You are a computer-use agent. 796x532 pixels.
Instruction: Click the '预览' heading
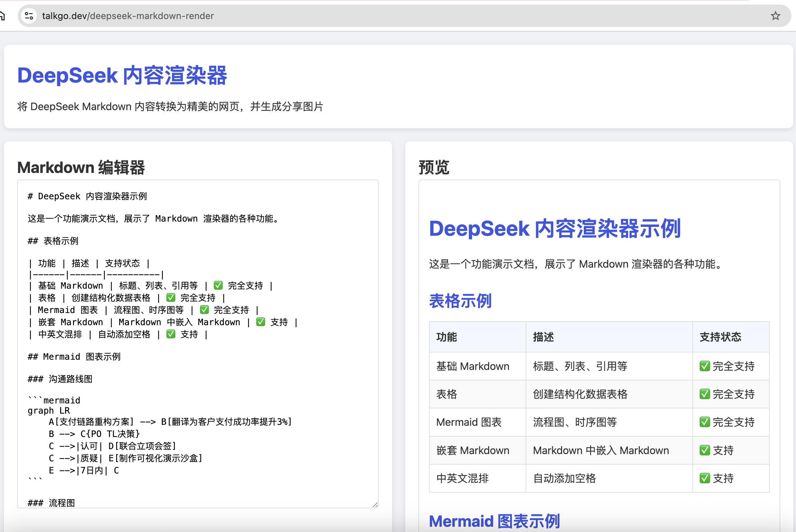[434, 168]
